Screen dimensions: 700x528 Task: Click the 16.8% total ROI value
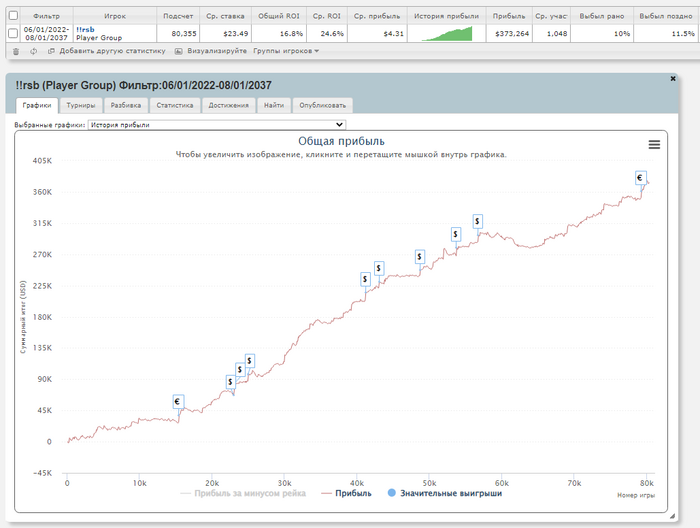point(292,33)
